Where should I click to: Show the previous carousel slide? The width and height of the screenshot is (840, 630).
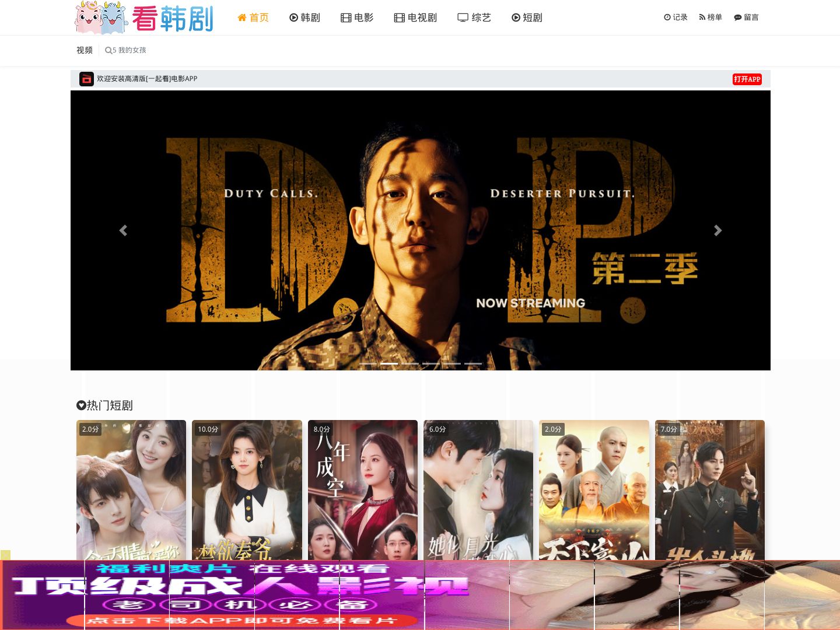point(123,230)
